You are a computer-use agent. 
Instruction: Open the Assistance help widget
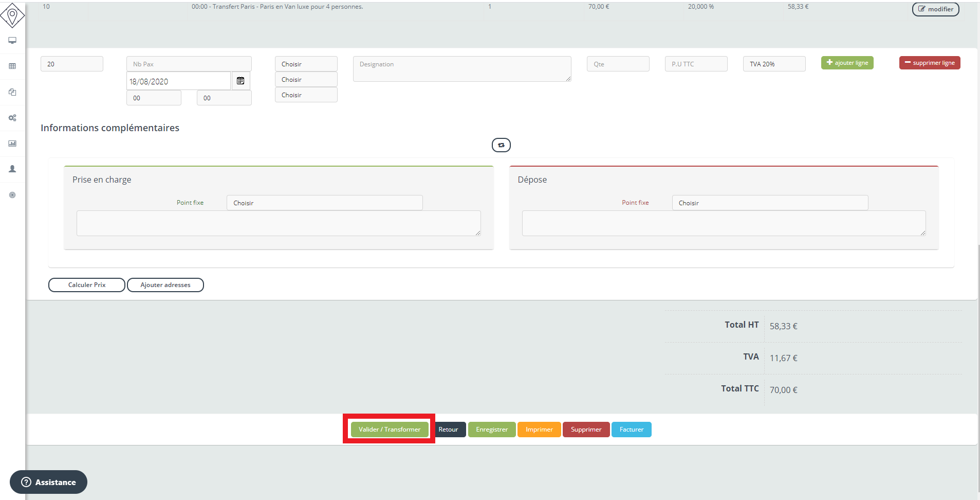48,482
